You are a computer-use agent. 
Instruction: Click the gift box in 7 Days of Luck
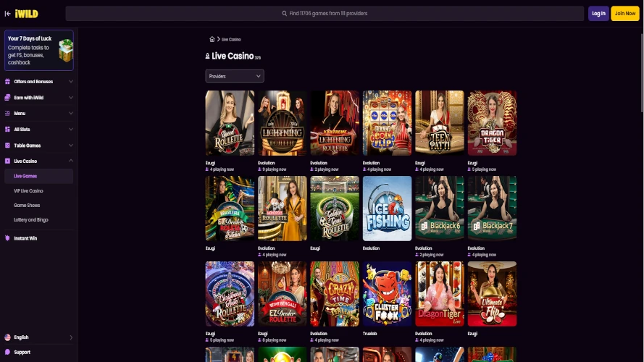[65, 51]
